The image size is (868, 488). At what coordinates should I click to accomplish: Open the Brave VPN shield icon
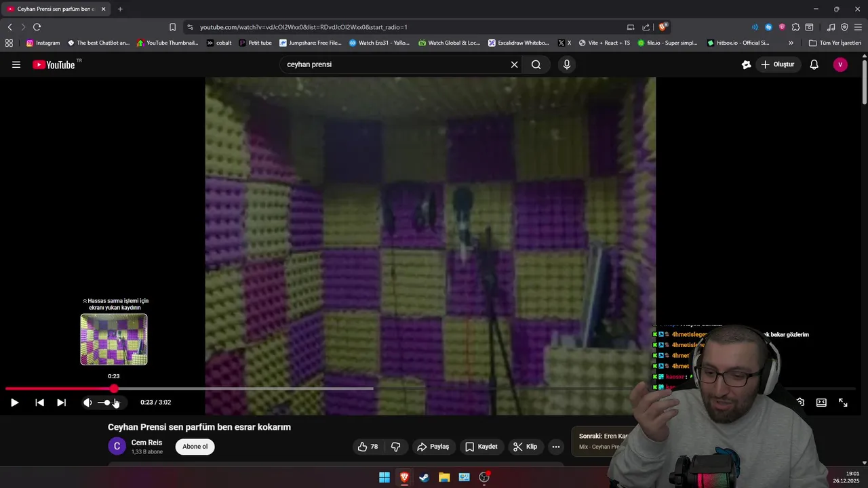[844, 27]
